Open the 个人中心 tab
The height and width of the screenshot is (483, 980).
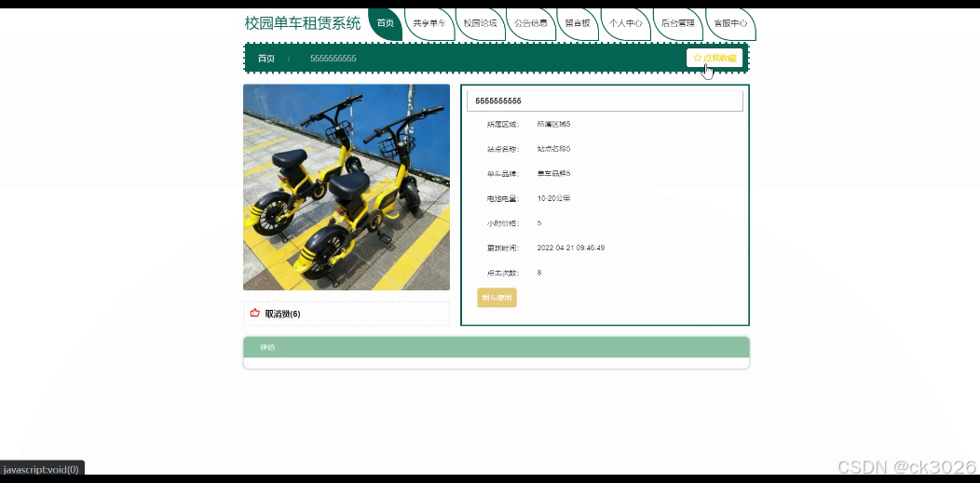pyautogui.click(x=626, y=23)
